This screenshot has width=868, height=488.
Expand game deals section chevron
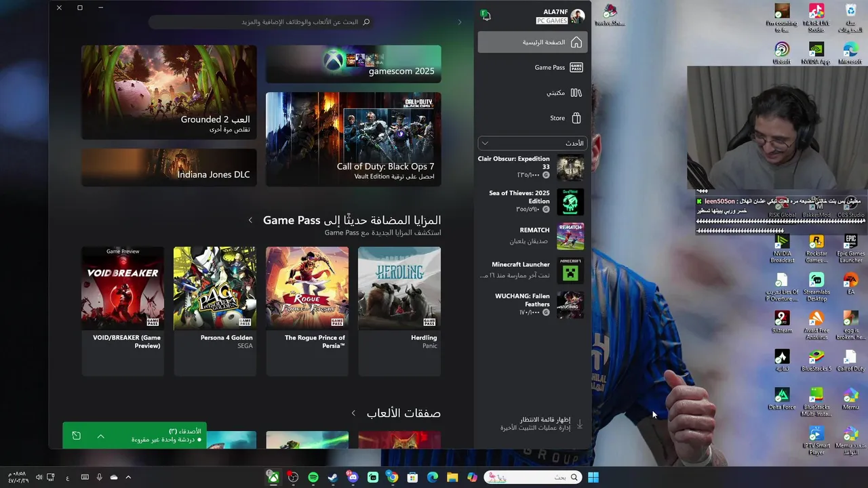pos(353,413)
